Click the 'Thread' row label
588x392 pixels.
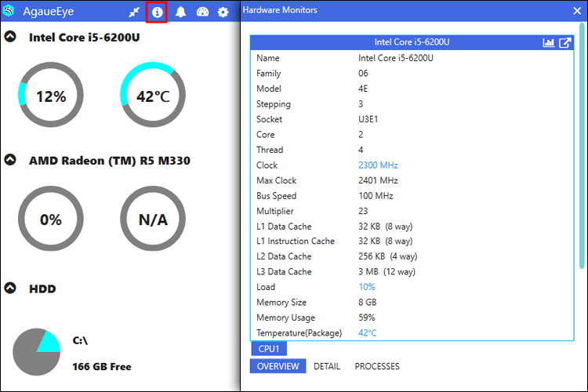pos(270,150)
